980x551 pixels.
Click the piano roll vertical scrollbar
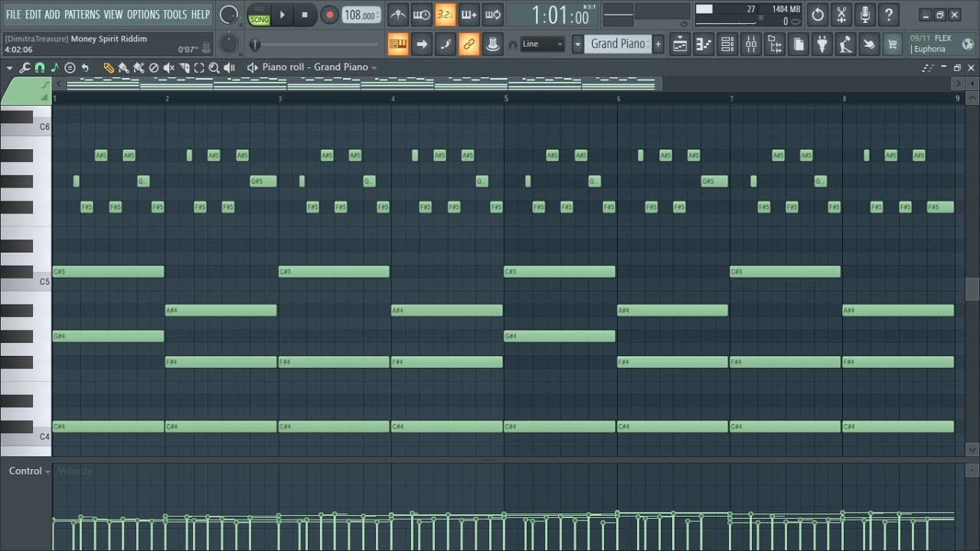[x=972, y=289]
